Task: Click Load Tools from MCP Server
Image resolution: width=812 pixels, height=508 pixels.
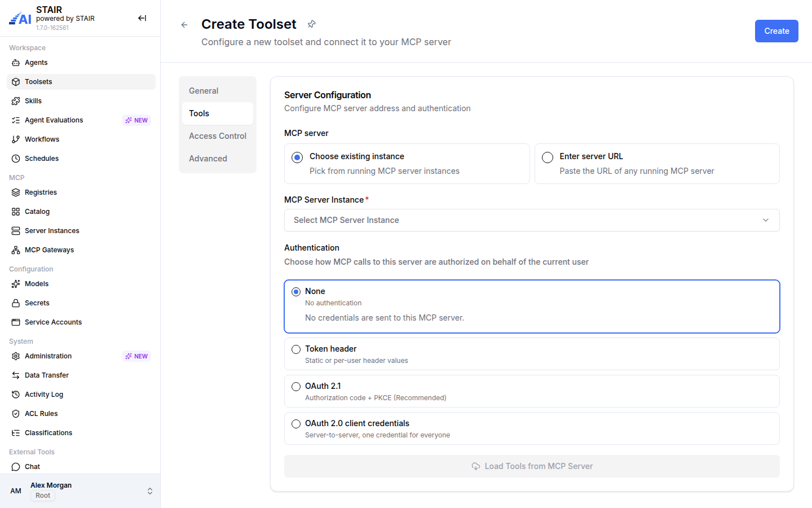Action: coord(532,466)
